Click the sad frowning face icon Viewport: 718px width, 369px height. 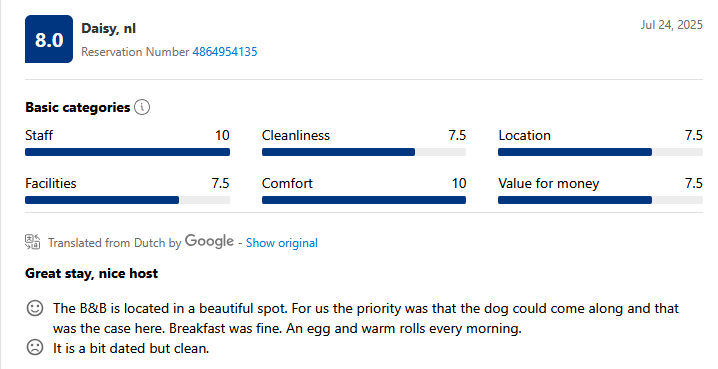pyautogui.click(x=35, y=347)
